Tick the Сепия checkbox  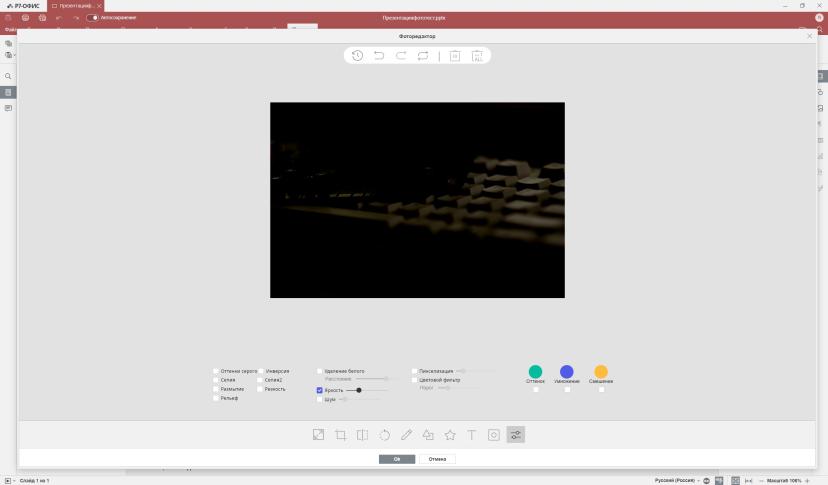(215, 380)
